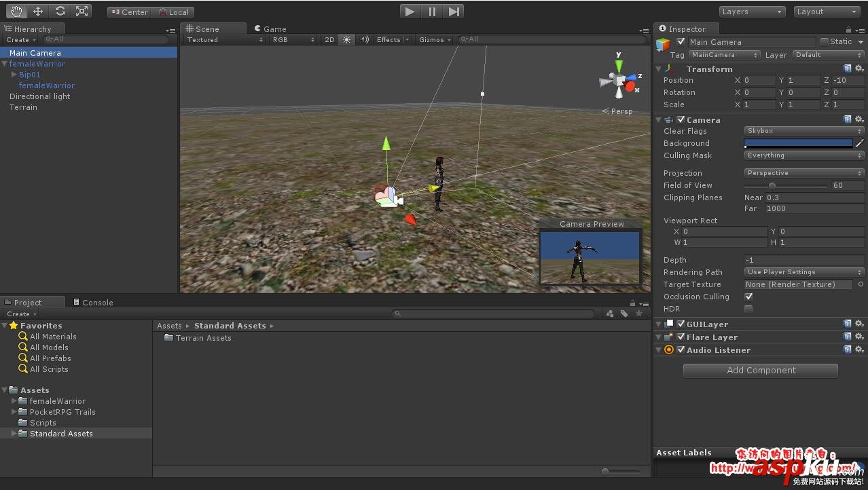Select the Move tool icon
The width and height of the screenshot is (868, 490).
tap(38, 12)
